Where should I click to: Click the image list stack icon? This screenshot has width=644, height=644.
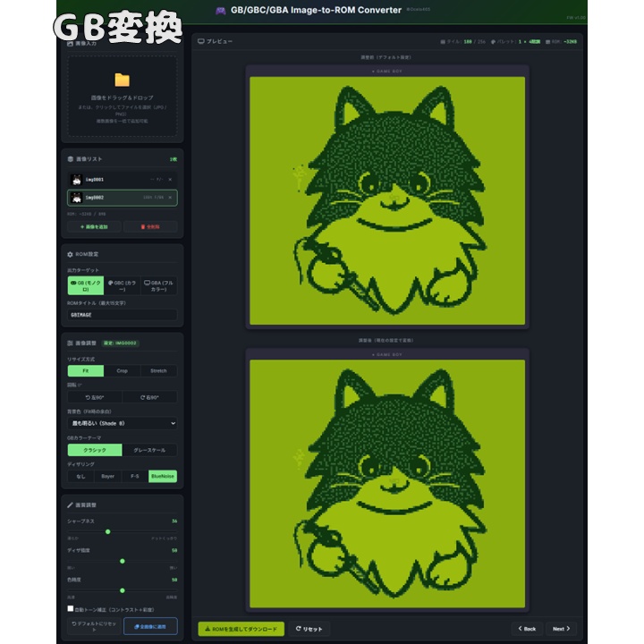(x=70, y=159)
